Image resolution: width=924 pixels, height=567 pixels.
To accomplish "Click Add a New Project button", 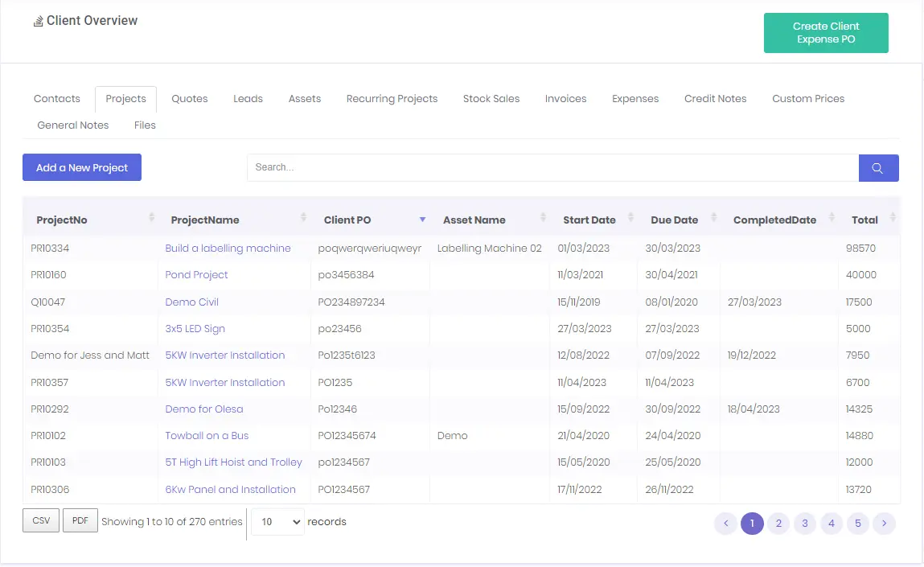I will (x=82, y=167).
